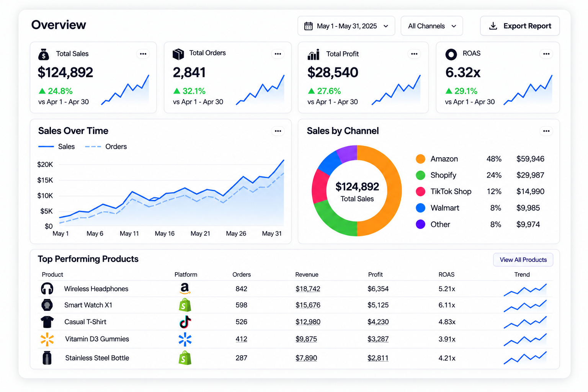The image size is (588, 392).
Task: Click the Walmart logo in Vitamin D3 Gummies row
Action: tap(185, 339)
